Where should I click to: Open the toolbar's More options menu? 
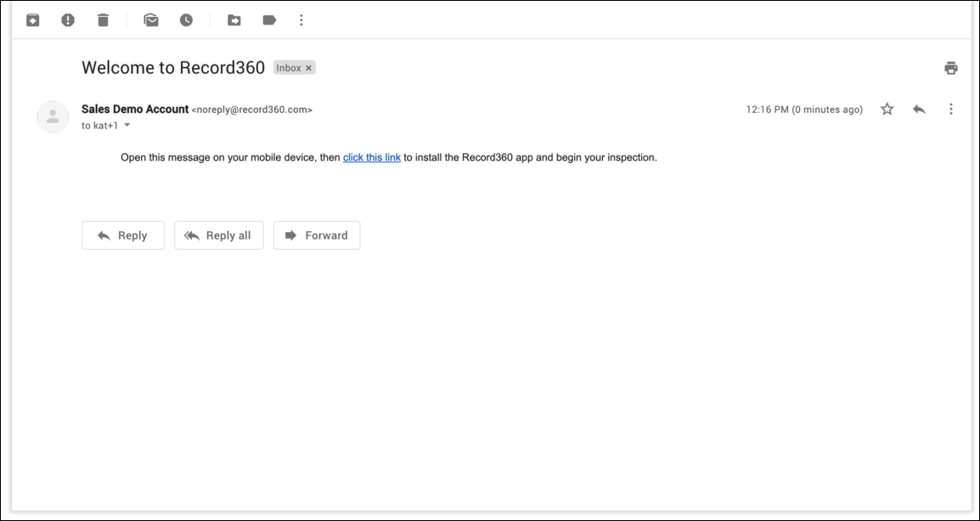pyautogui.click(x=301, y=20)
